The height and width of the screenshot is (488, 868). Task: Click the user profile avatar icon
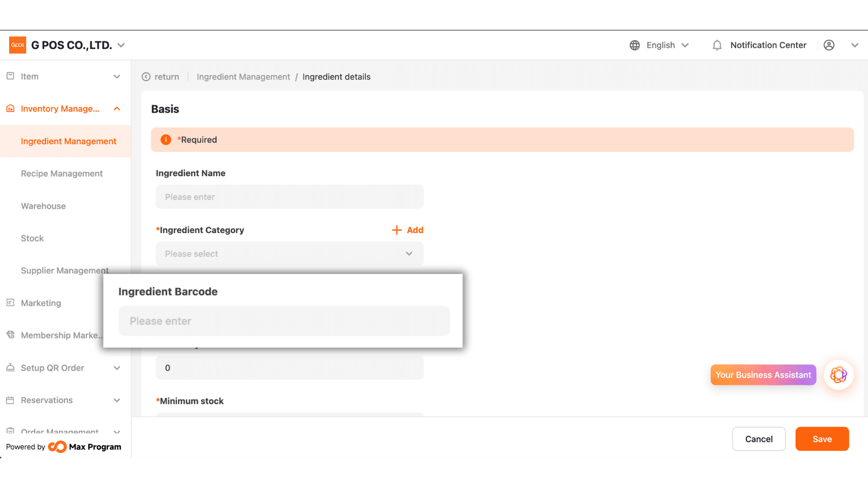829,45
